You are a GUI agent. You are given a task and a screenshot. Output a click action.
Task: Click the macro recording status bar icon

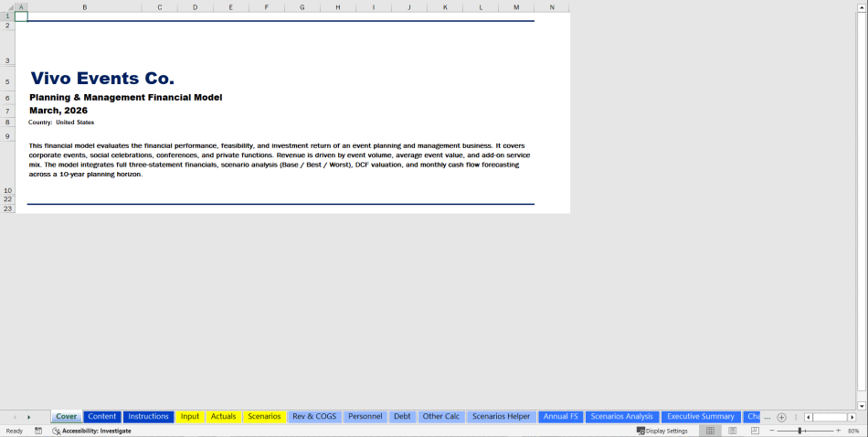point(38,431)
